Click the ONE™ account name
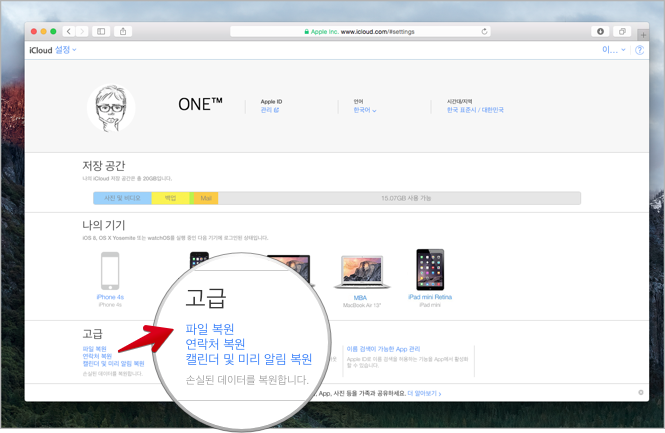Screen dimensions: 665x433 (200, 104)
